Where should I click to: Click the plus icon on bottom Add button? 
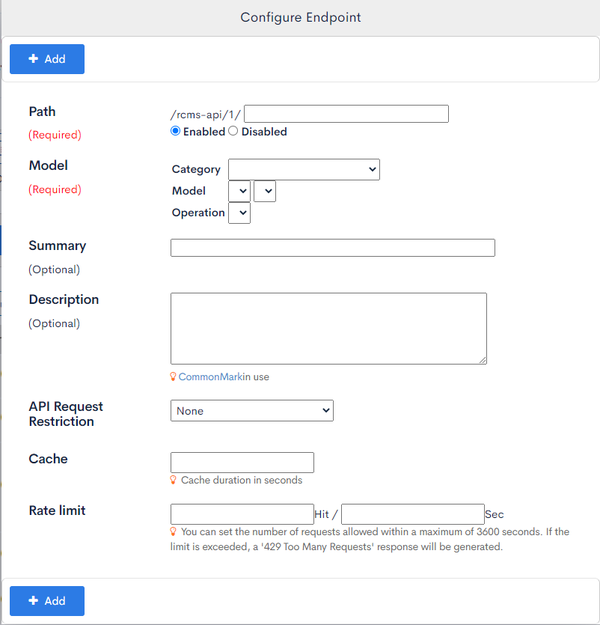tap(33, 600)
